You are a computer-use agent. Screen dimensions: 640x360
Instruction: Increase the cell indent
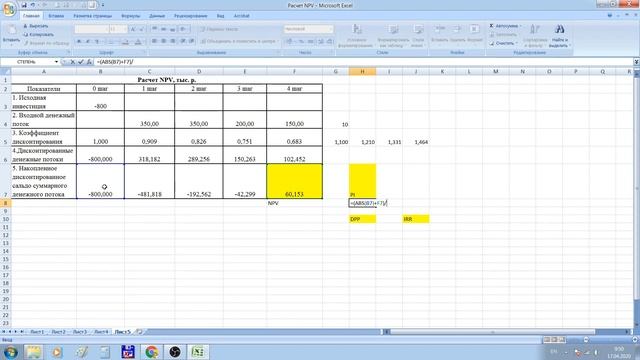point(191,42)
